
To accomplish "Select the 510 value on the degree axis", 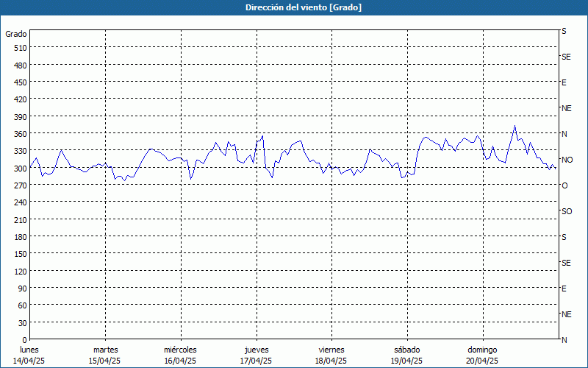I will click(x=21, y=48).
